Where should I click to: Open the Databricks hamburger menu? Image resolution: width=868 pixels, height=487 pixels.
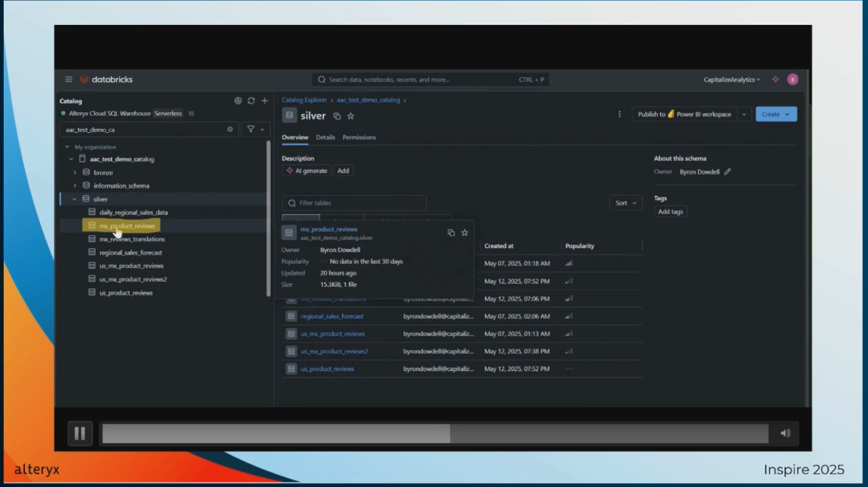[x=69, y=80]
